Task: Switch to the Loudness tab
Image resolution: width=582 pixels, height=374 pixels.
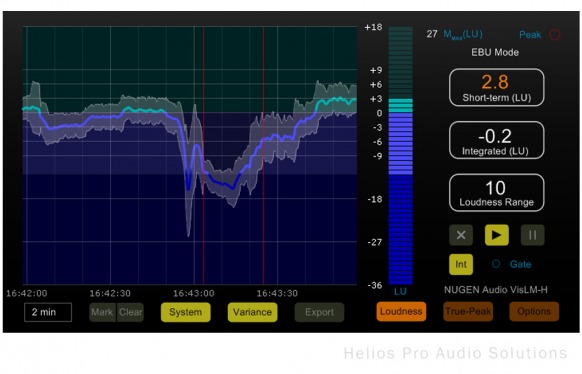Action: [401, 311]
